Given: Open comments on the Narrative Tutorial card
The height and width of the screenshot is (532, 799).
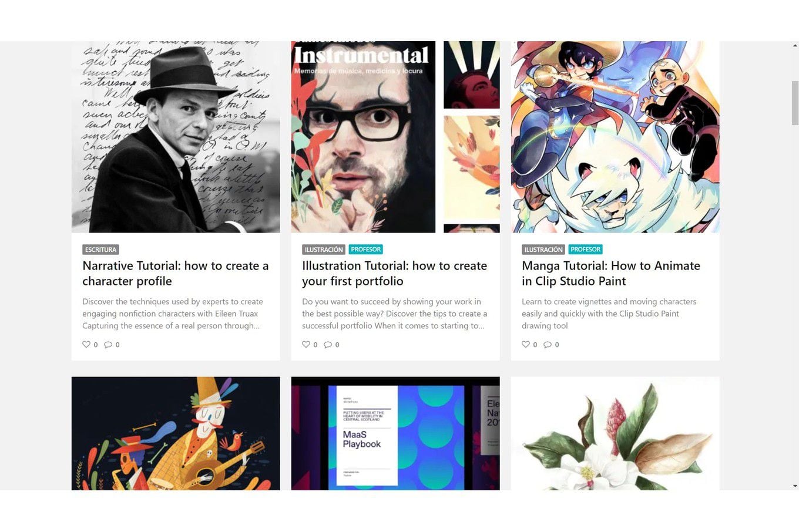Looking at the screenshot, I should coord(108,345).
